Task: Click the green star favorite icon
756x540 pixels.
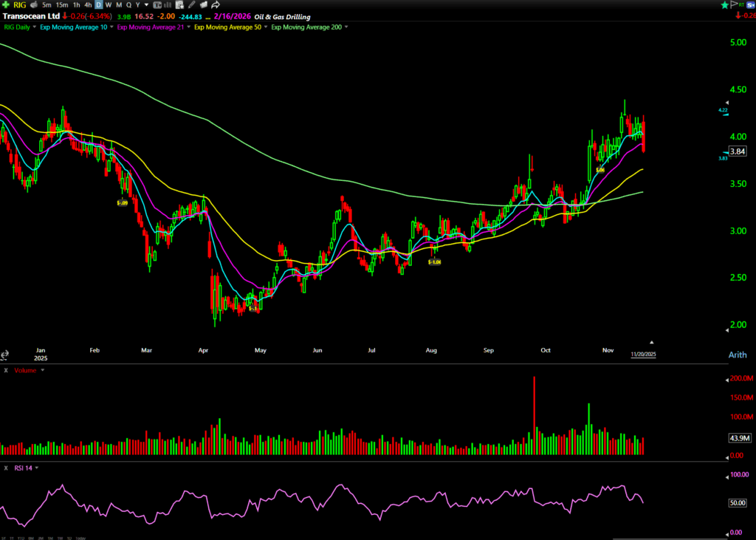Action: (x=723, y=5)
